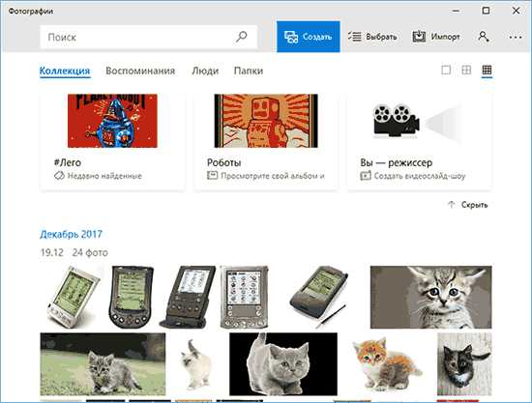This screenshot has height=403, width=532.
Task: Click the Выбрать selection icon
Action: [x=355, y=37]
